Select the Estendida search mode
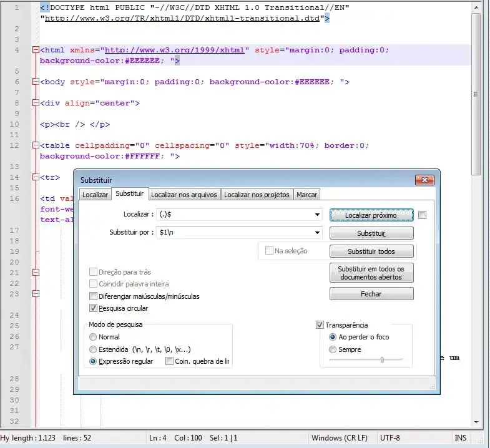490x448 pixels. [x=94, y=349]
